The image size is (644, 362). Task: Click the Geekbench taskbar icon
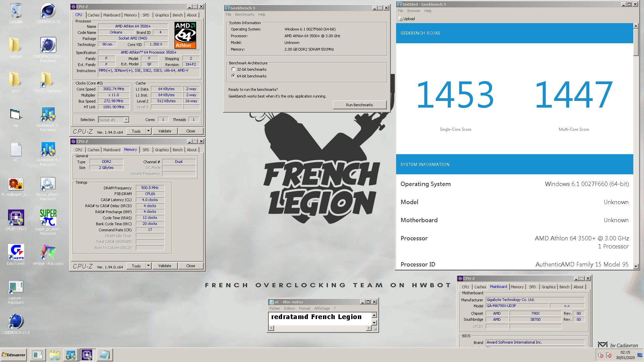[71, 355]
